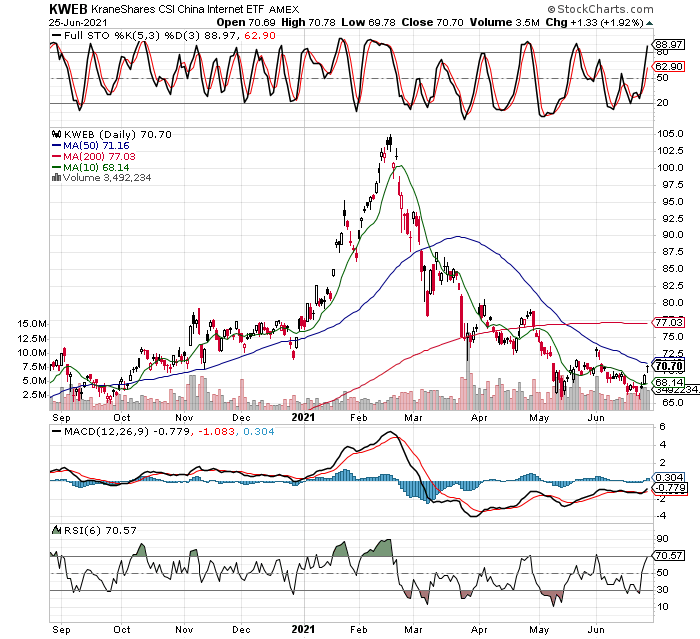Click the -0.779 MACD value tag on the axis

pos(670,487)
